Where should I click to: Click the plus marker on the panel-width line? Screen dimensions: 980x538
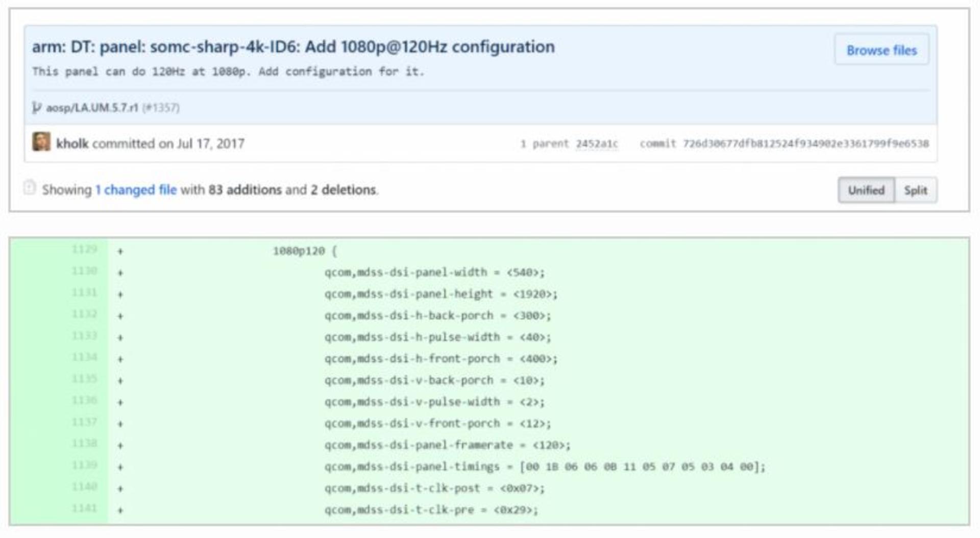[x=120, y=273]
